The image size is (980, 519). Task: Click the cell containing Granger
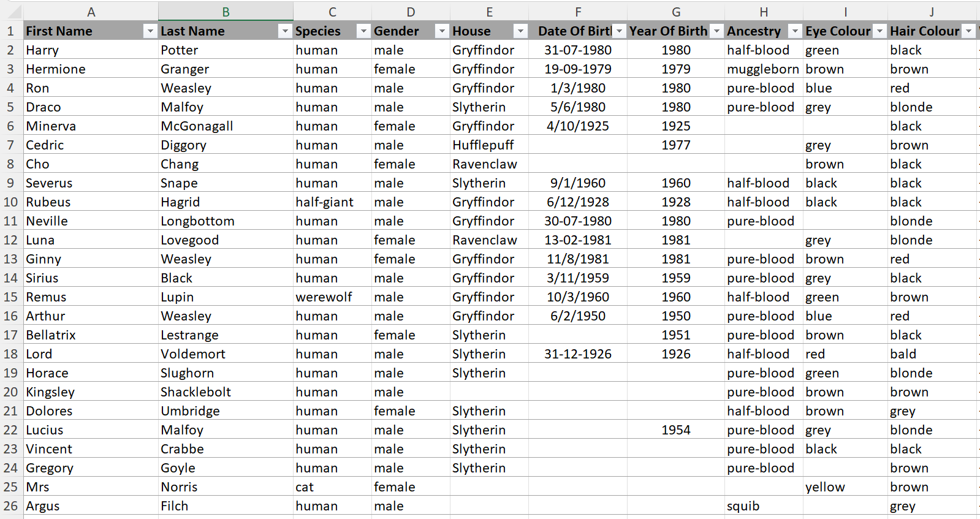[x=226, y=69]
